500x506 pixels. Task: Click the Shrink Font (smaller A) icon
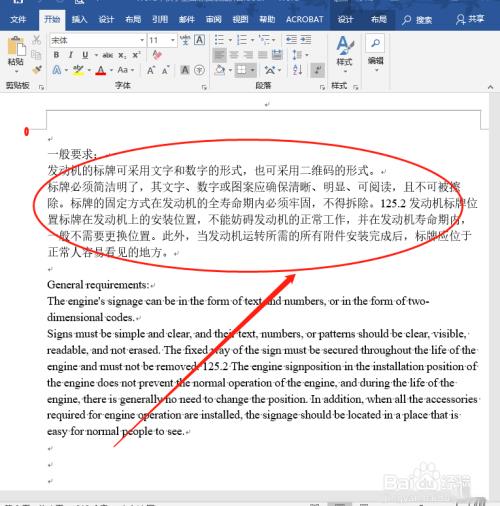[x=165, y=70]
